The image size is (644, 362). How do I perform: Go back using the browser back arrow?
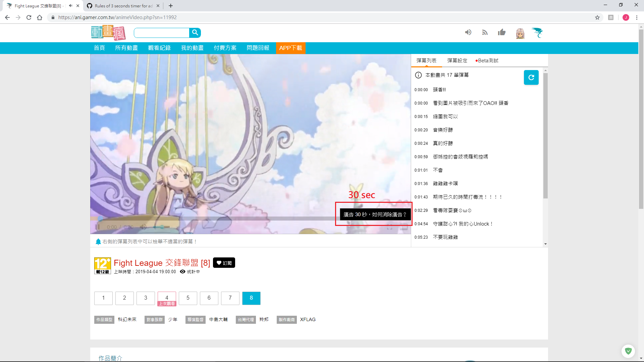[7, 17]
